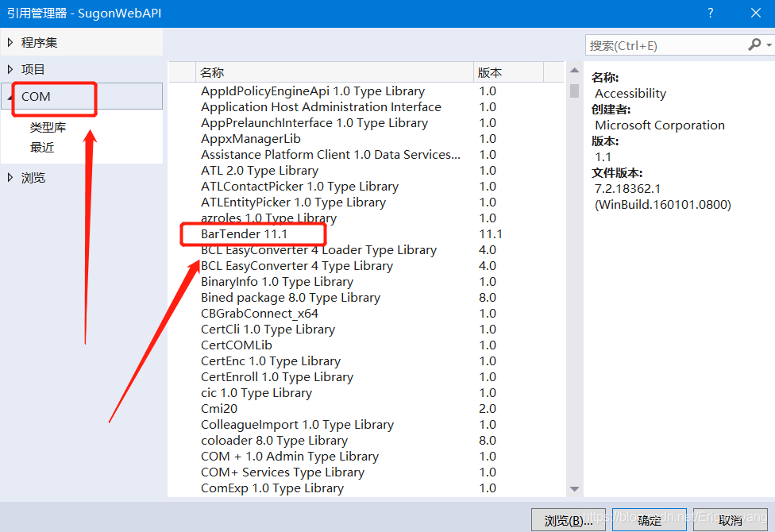The width and height of the screenshot is (775, 532).
Task: Open the search options dropdown arrow
Action: (x=769, y=45)
